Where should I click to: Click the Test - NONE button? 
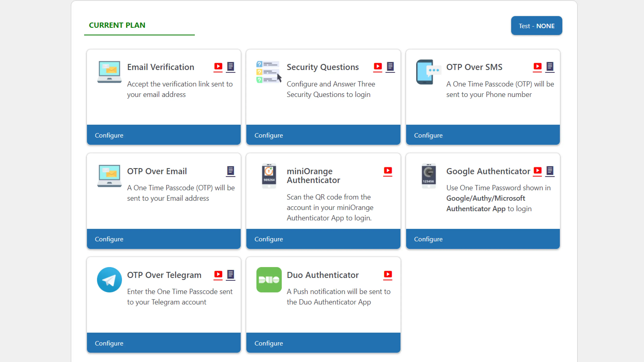537,25
